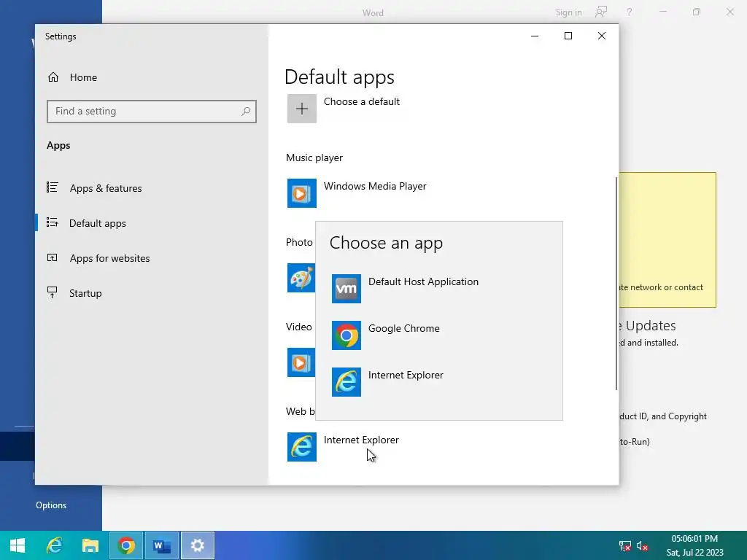Switch to Chrome on the taskbar

coord(126,545)
